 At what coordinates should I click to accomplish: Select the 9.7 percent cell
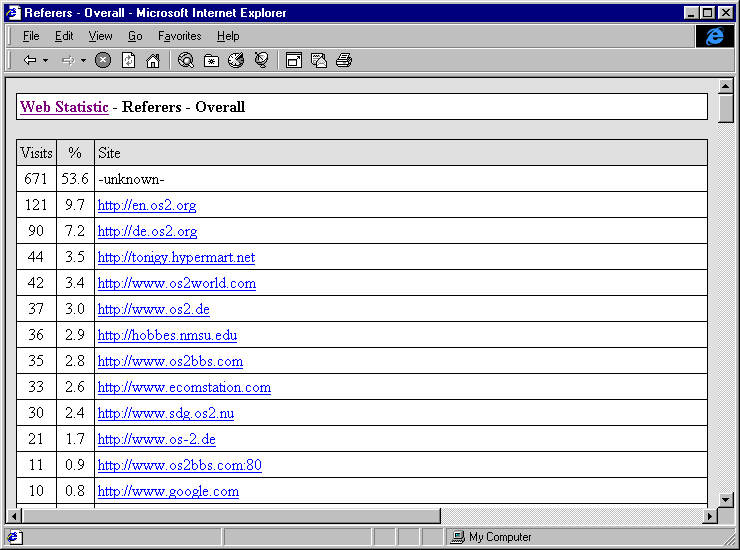click(x=75, y=205)
